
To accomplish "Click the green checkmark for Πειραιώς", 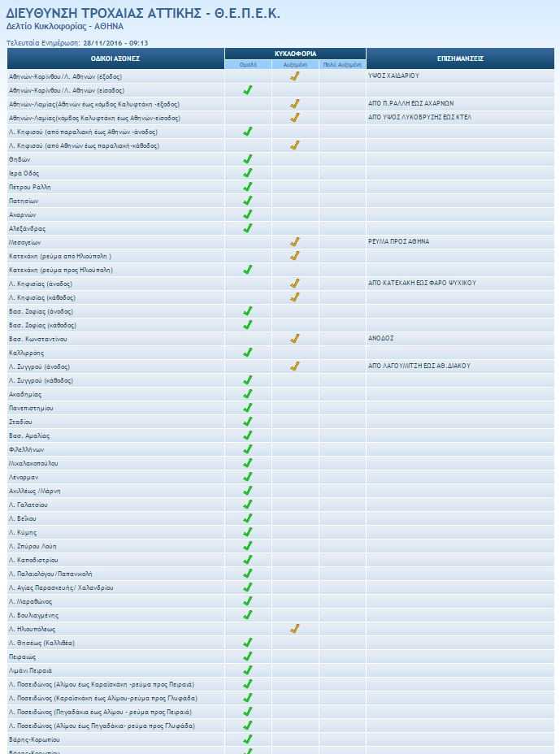I will point(247,656).
